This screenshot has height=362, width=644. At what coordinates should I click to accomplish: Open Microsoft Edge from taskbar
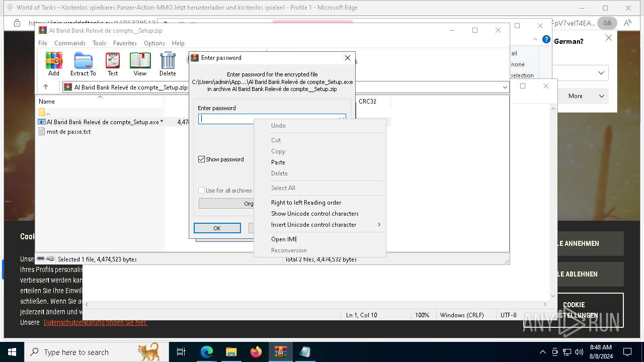coord(207,352)
